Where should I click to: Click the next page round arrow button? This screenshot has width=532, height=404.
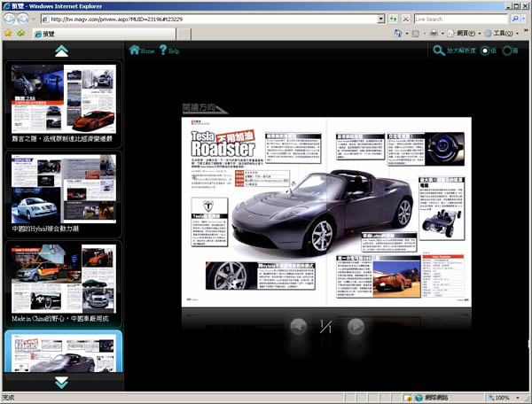tap(356, 327)
